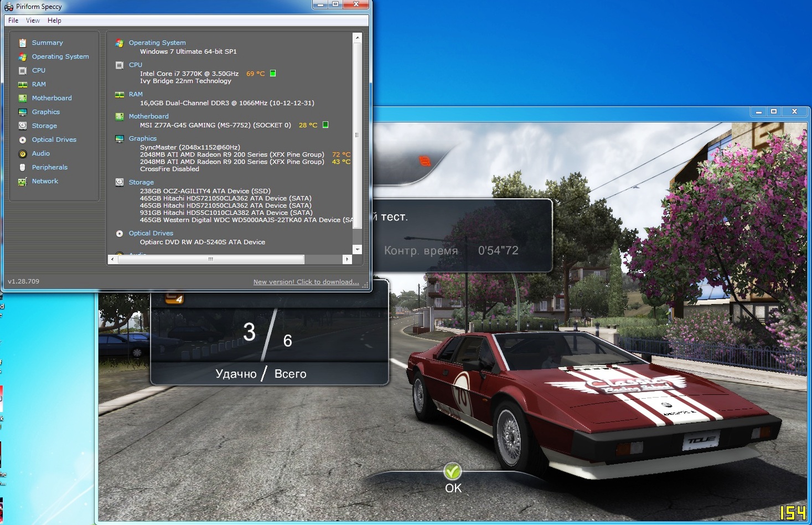Select the Peripherals mouse icon in sidebar

pyautogui.click(x=23, y=167)
